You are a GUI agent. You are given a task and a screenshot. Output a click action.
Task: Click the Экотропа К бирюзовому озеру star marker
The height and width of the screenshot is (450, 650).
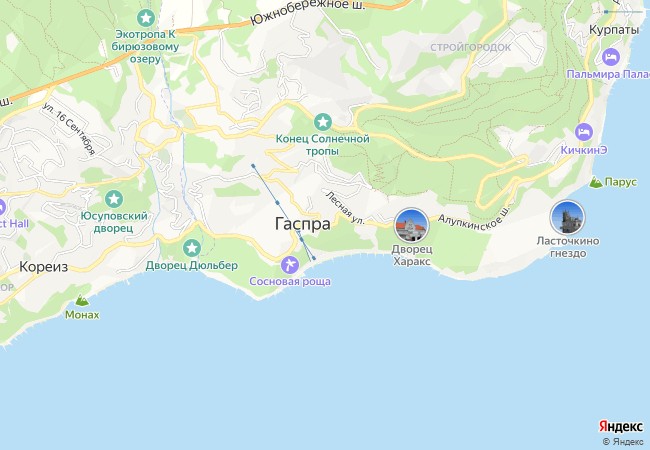pos(146,18)
